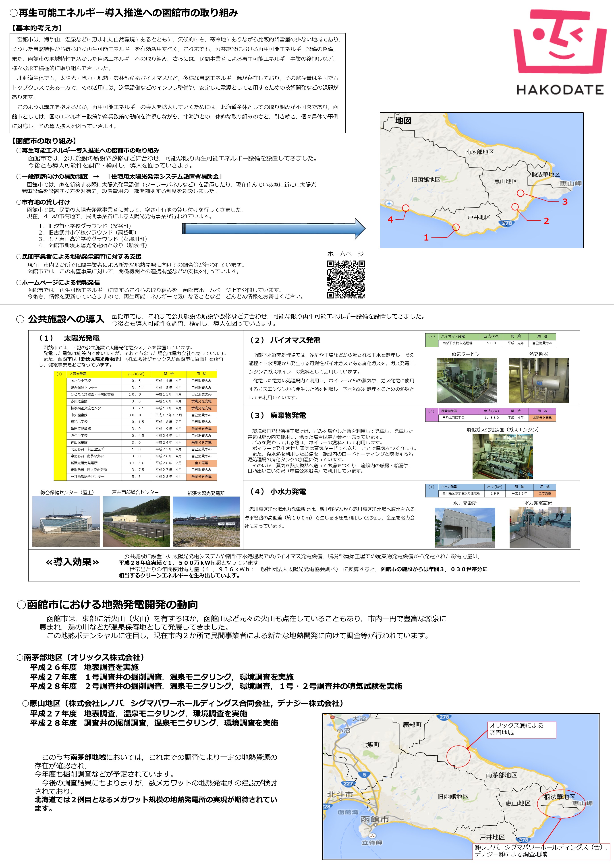The image size is (614, 868).
Task: Click the route 278 road sign on the upper map
Action: [507, 223]
